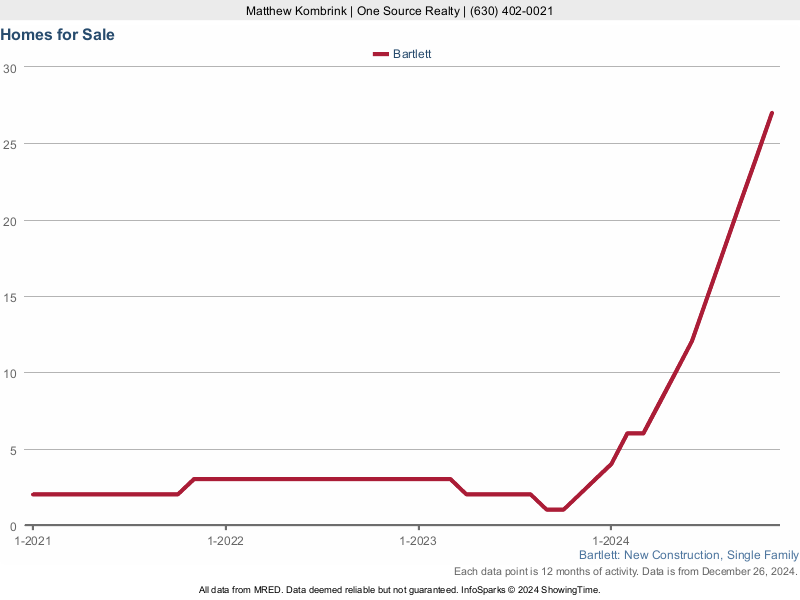Select the 1-2022 x-axis label
This screenshot has height=600, width=800.
(225, 541)
